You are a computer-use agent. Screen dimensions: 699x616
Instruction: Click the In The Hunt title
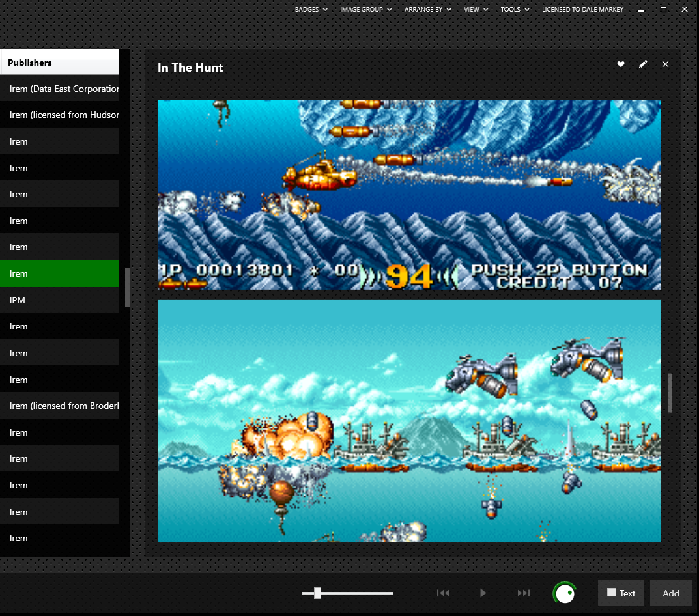click(x=190, y=67)
